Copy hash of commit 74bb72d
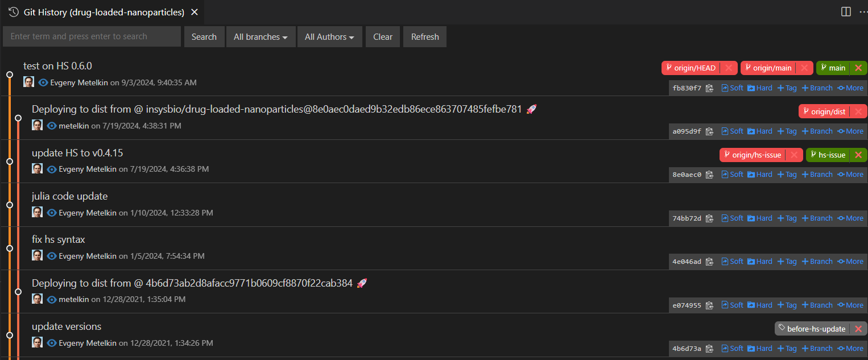868x360 pixels. coord(709,218)
